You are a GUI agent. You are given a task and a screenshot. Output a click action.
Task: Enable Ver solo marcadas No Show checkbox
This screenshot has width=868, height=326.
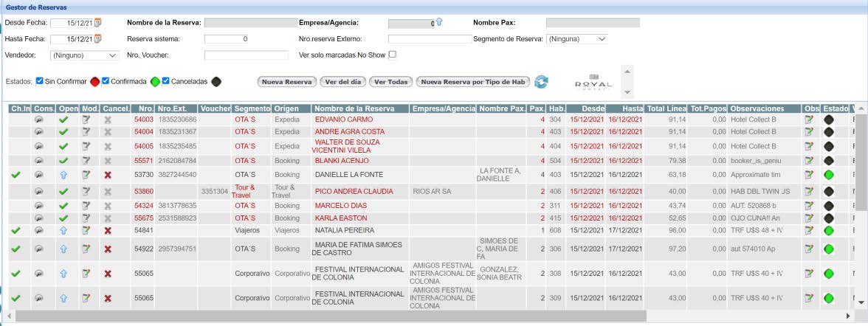pos(393,55)
